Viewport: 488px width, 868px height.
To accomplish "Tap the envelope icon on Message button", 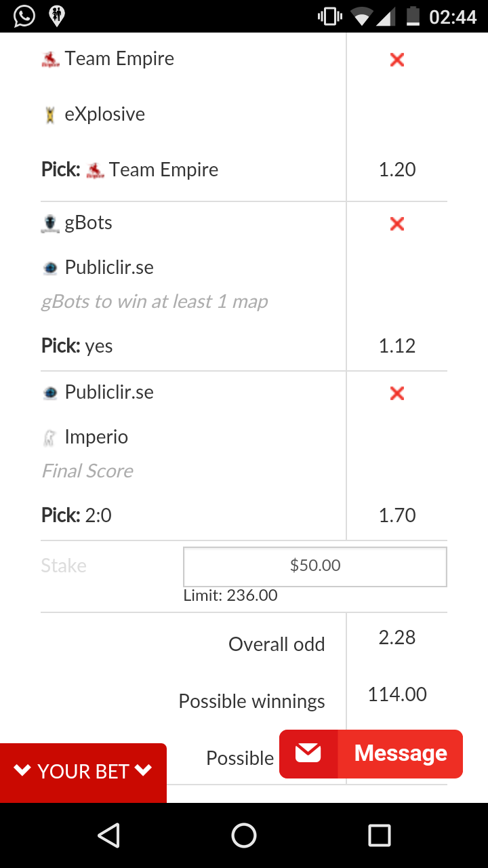I will pos(308,753).
